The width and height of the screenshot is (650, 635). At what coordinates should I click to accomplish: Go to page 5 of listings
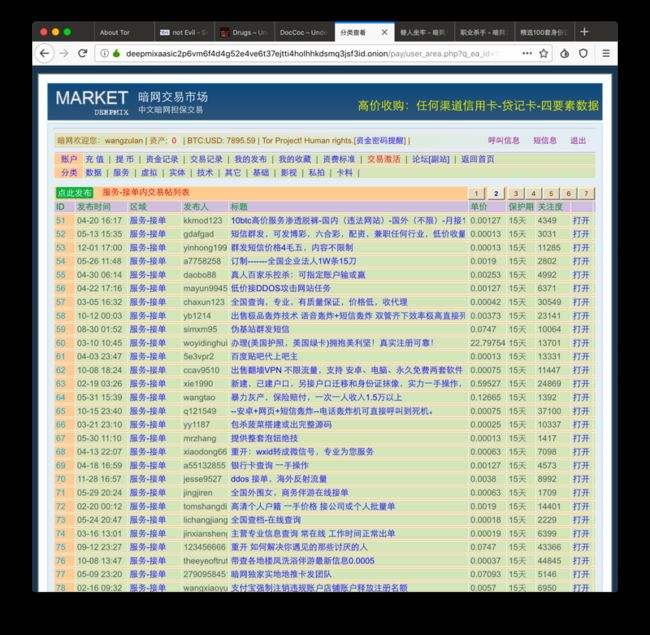(x=551, y=193)
